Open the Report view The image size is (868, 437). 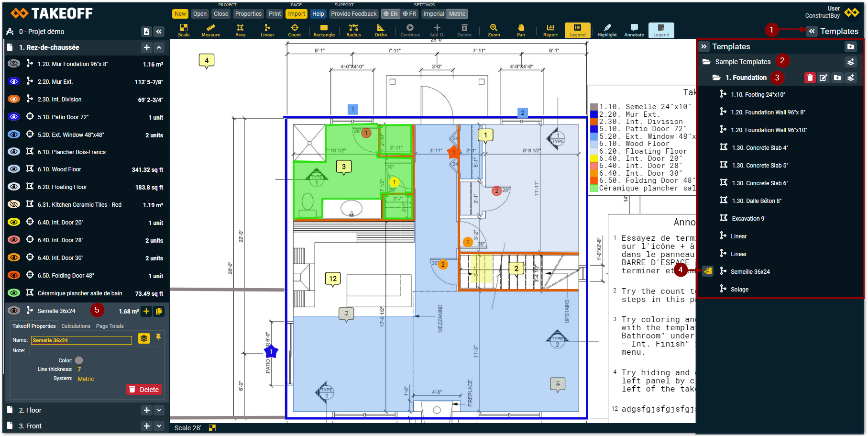pyautogui.click(x=550, y=30)
